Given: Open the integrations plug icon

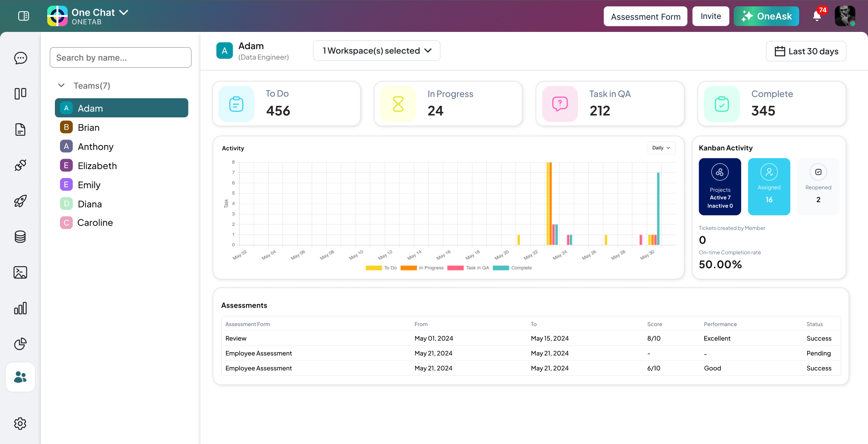Looking at the screenshot, I should tap(20, 165).
